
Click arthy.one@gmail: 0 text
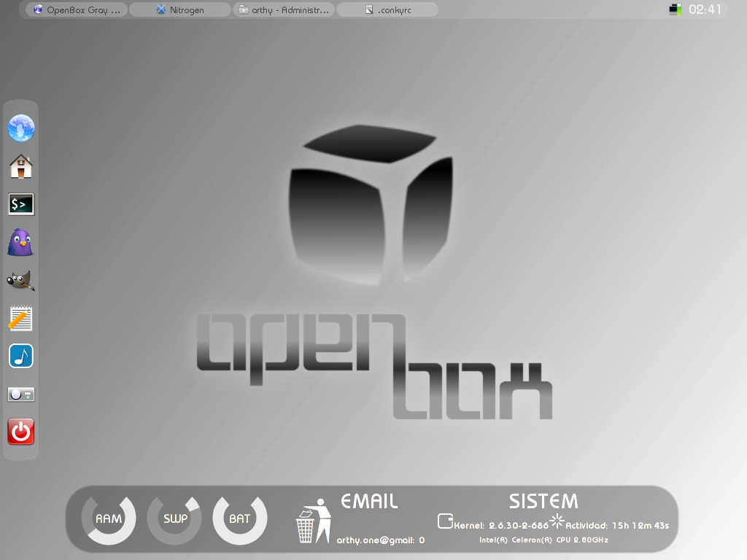point(381,540)
